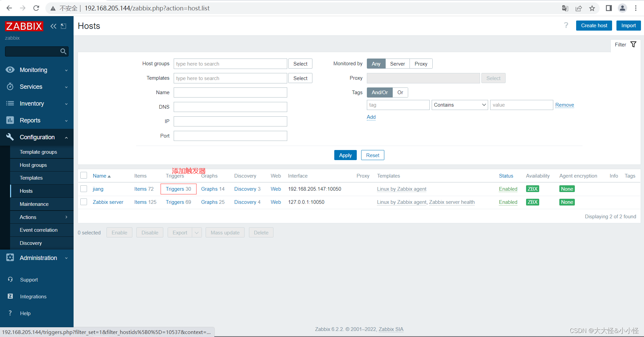Open browser side panel icon

point(609,8)
